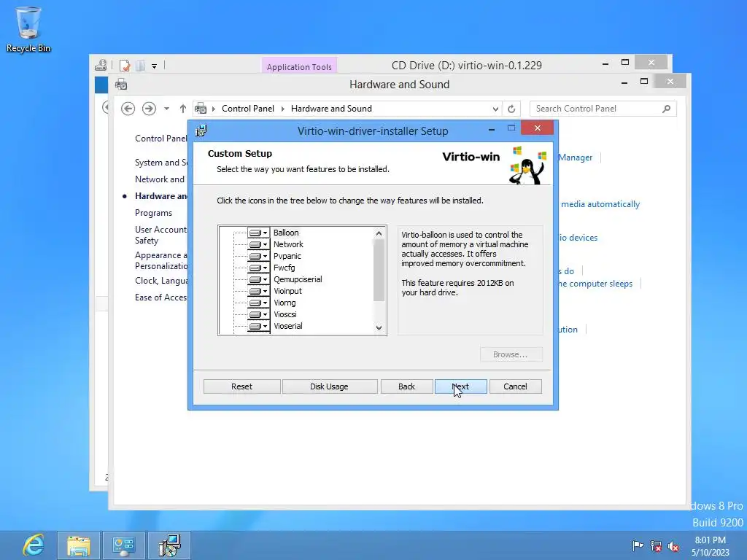
Task: Click Hardware and Sound breadcrumb segment
Action: pos(331,109)
